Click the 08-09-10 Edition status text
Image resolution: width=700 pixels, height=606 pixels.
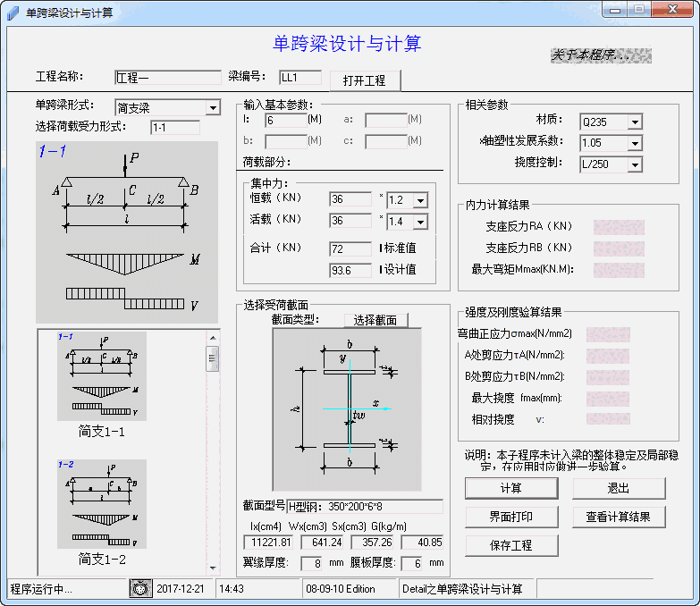(x=341, y=589)
